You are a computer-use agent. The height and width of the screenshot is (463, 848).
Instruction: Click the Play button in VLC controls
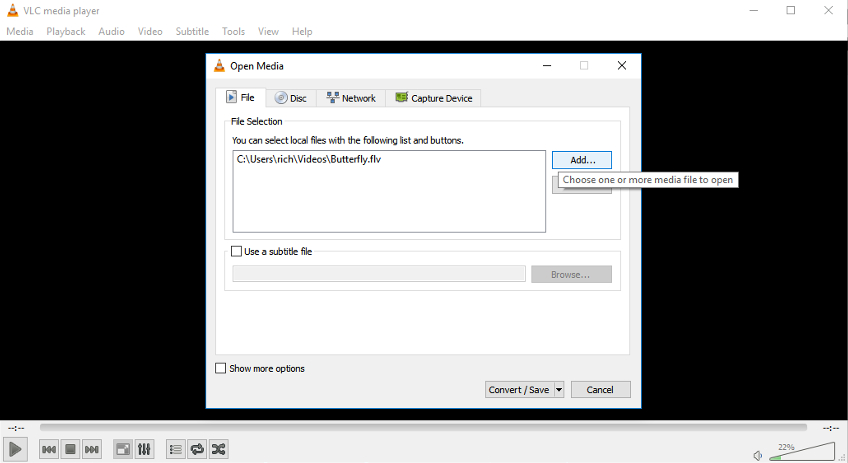pyautogui.click(x=15, y=449)
